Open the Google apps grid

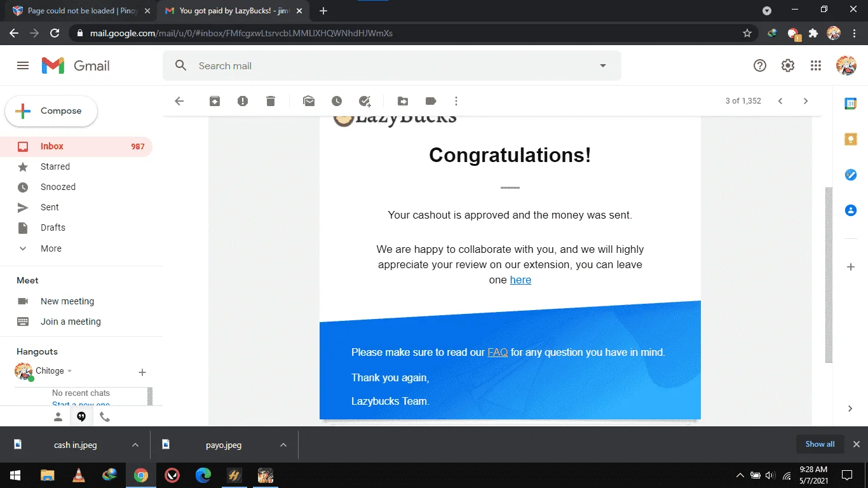tap(816, 65)
